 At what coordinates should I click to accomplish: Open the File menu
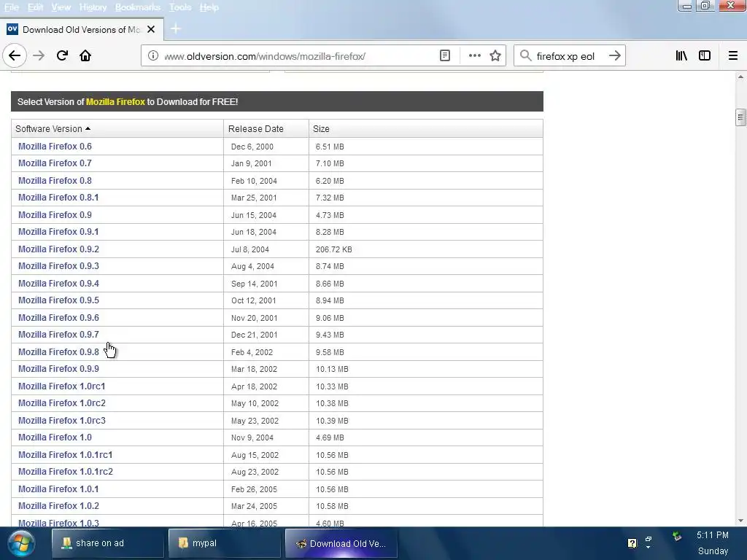pyautogui.click(x=12, y=7)
